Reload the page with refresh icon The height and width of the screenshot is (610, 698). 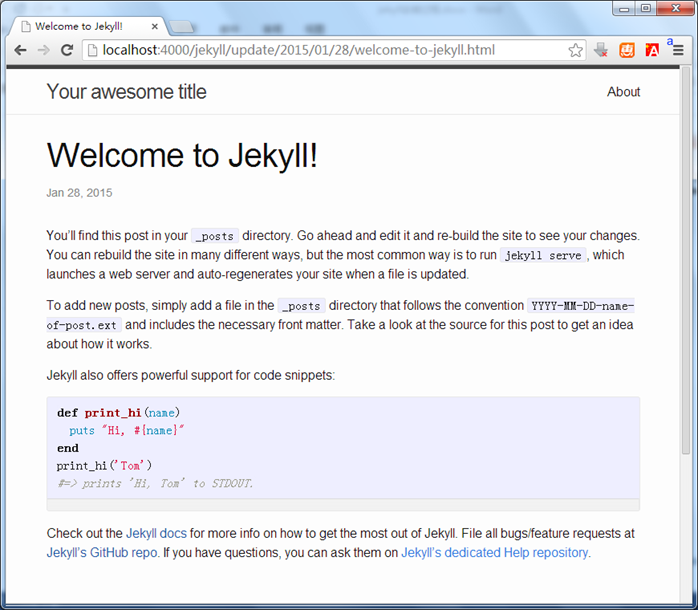point(67,50)
